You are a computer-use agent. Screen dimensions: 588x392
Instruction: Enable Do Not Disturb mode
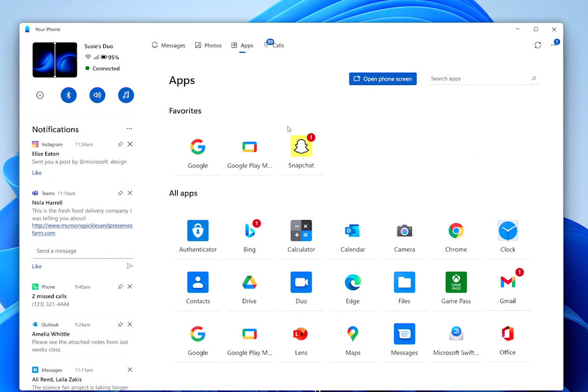tap(40, 95)
